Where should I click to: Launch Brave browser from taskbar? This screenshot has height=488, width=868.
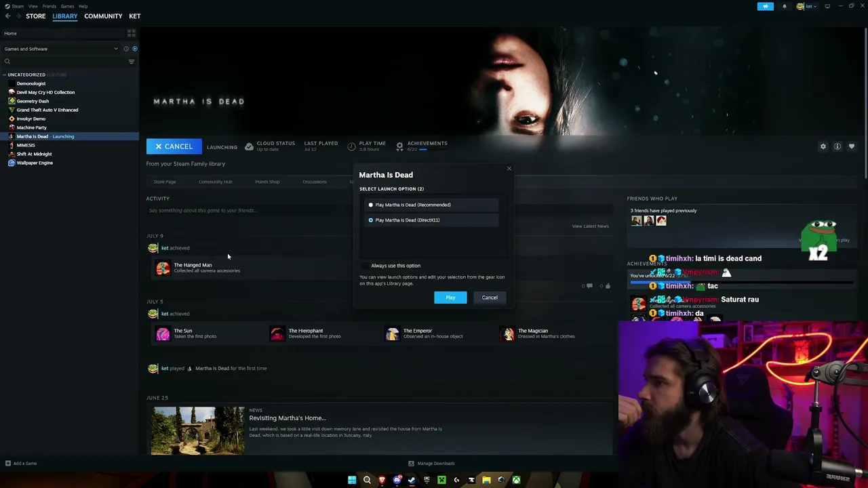pyautogui.click(x=382, y=480)
